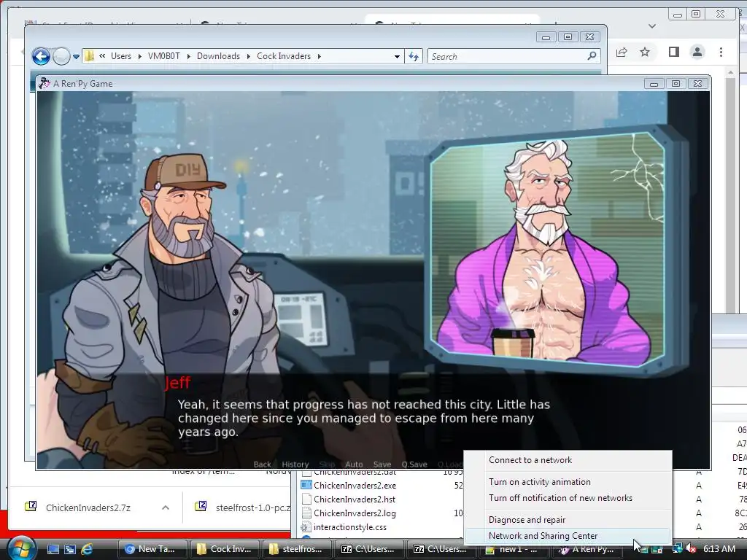Choose Connect to a network
Screen dimensions: 747x560
point(568,460)
